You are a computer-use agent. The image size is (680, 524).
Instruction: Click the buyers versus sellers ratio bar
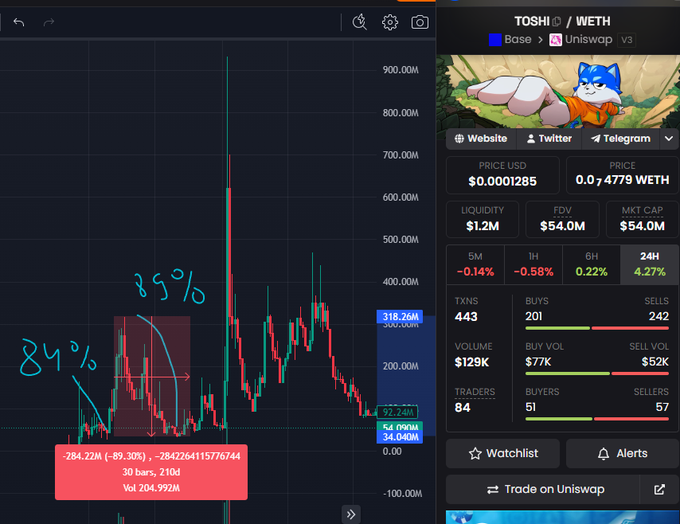point(597,419)
